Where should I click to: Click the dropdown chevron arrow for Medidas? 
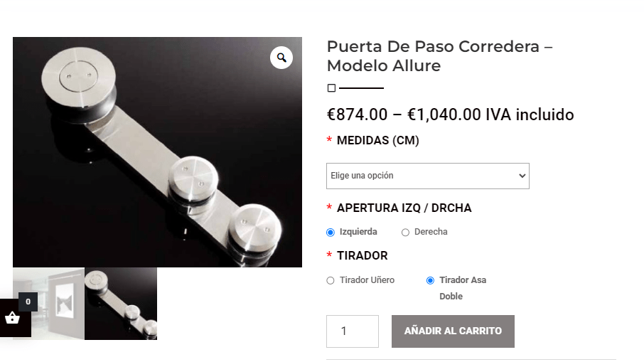pos(522,176)
